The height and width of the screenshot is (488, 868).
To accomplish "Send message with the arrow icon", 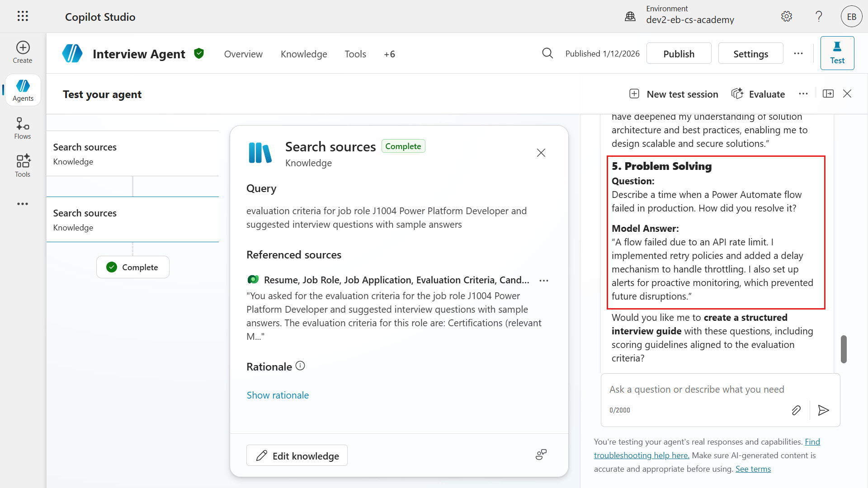I will (x=823, y=410).
